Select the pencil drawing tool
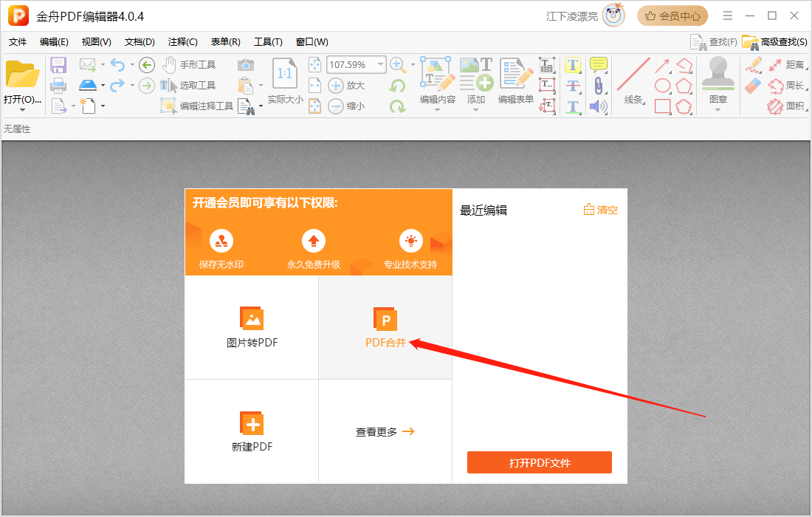 [754, 65]
